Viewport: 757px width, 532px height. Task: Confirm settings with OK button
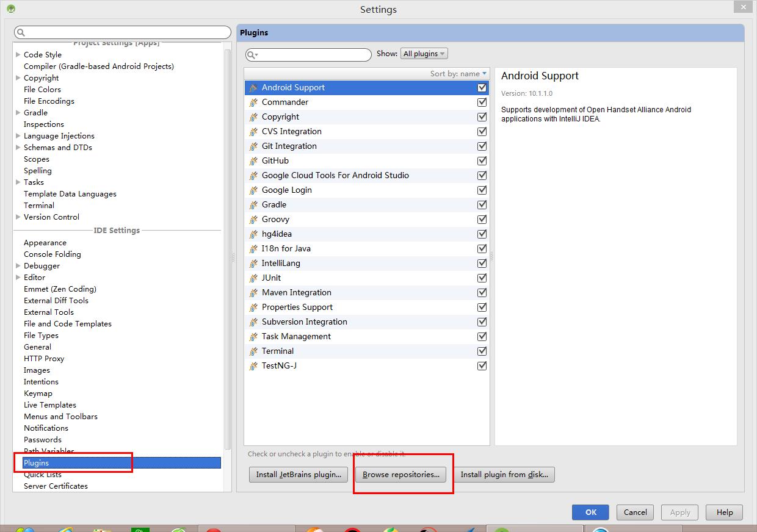[590, 512]
